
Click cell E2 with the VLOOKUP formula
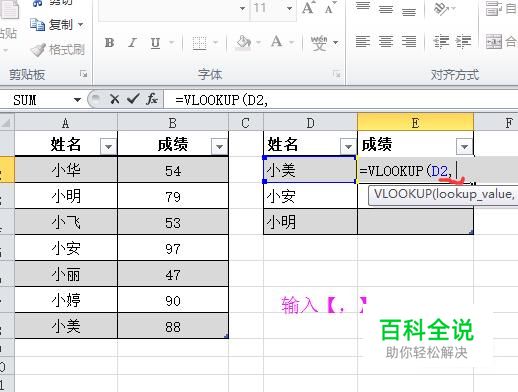(x=415, y=170)
